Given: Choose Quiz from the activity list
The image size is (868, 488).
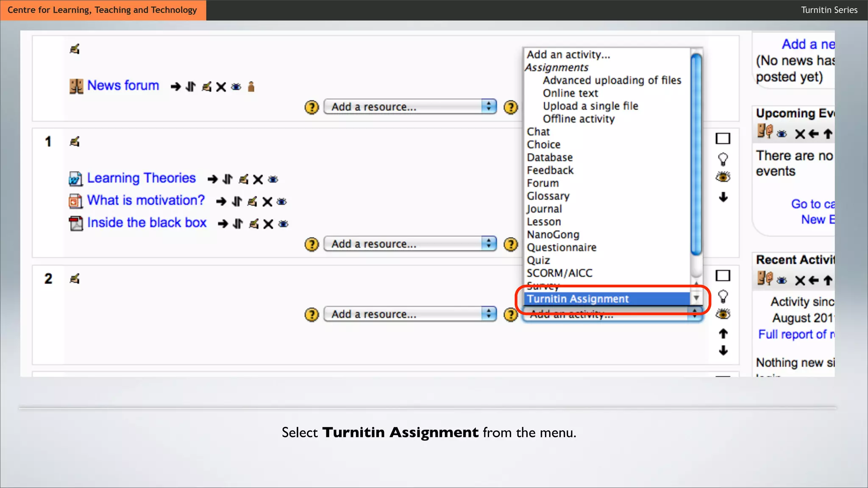Looking at the screenshot, I should click(538, 261).
